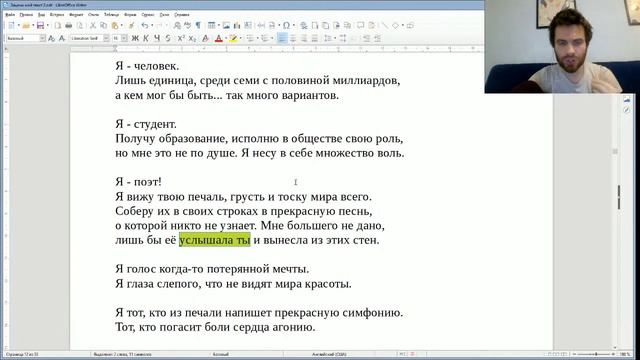Viewport: 640px width, 360px height.
Task: Open the Правка menu
Action: (x=26, y=15)
